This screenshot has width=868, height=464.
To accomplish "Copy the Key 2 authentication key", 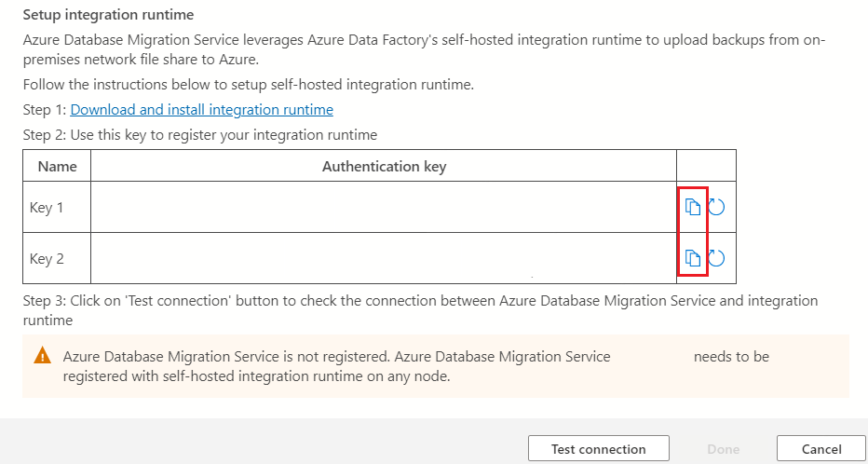I will 692,258.
